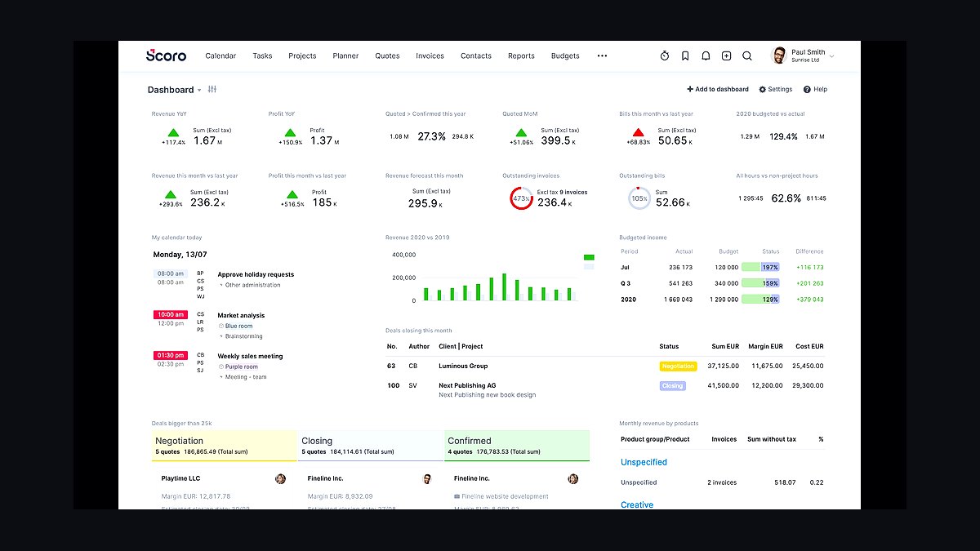980x551 pixels.
Task: Open the Tasks menu
Action: pyautogui.click(x=262, y=56)
